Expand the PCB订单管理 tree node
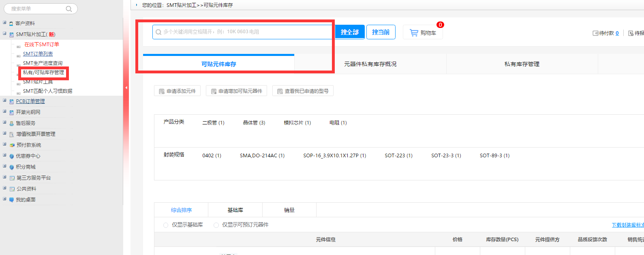Viewport: 644px width, 255px height. coord(4,101)
